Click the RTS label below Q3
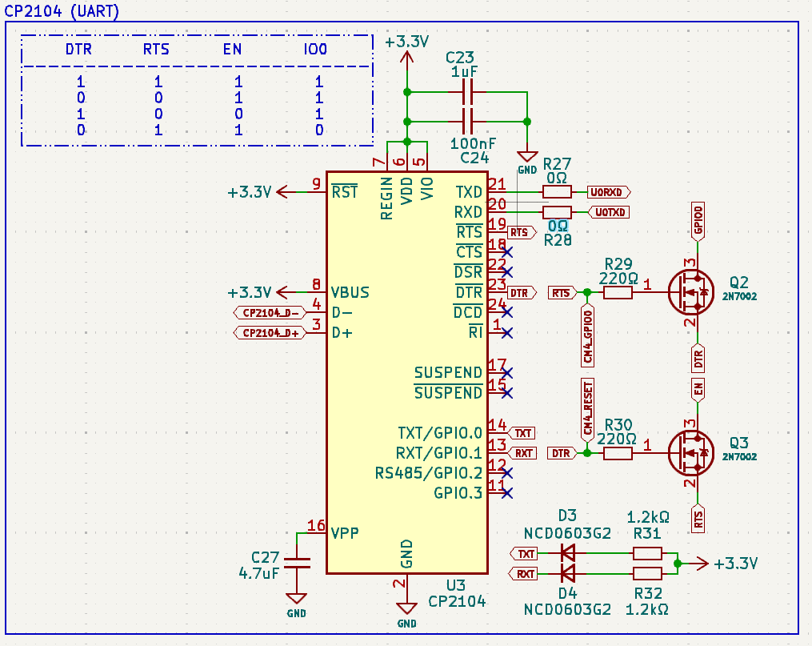 tap(698, 518)
